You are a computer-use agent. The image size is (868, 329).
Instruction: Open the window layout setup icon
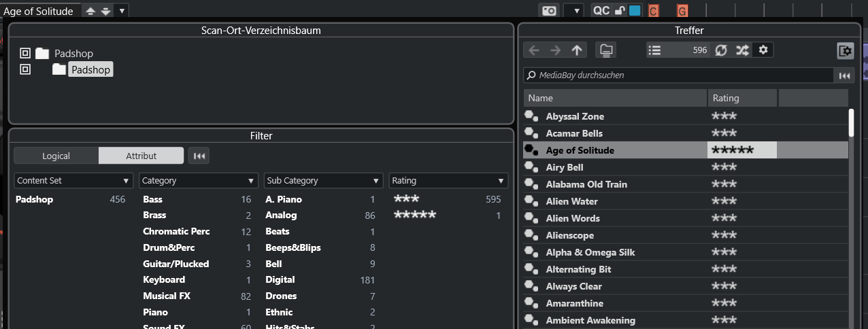(x=845, y=50)
